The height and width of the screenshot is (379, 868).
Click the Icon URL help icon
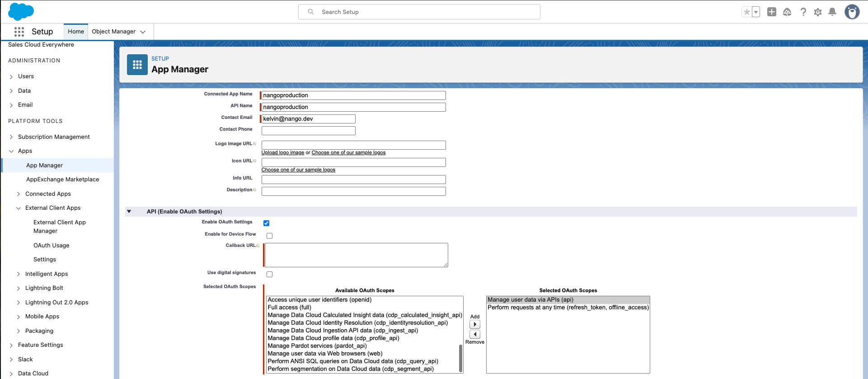click(255, 161)
